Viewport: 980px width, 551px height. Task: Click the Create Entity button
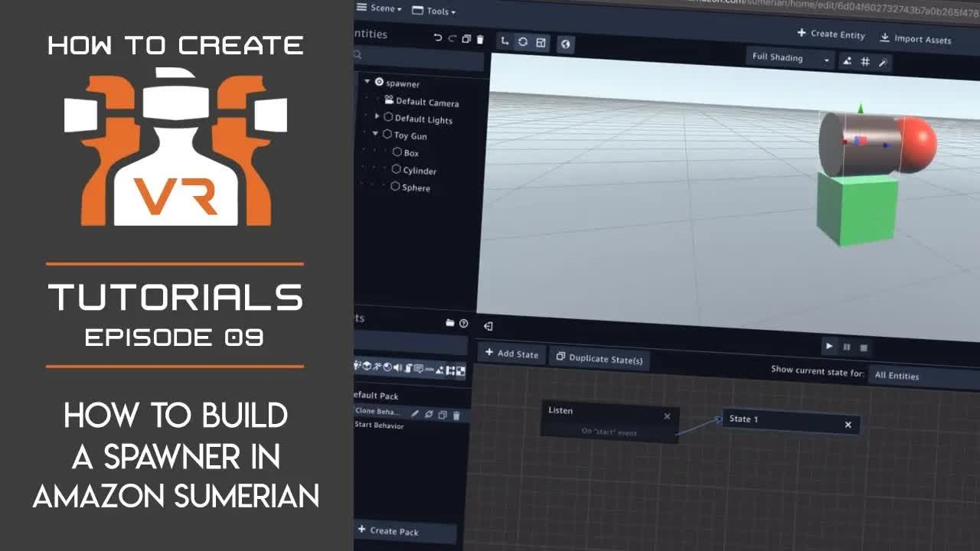[831, 34]
